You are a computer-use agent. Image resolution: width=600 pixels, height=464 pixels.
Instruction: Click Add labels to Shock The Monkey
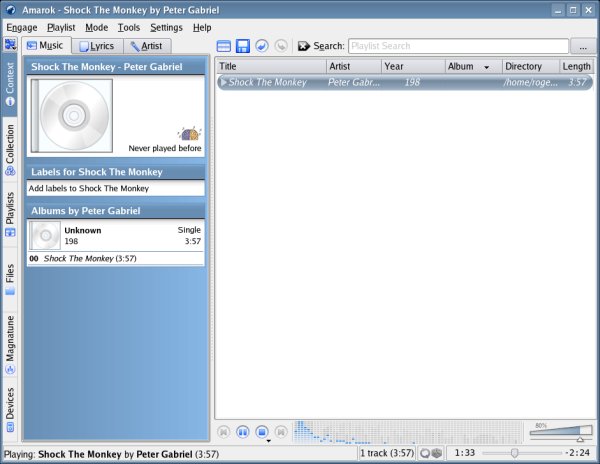(89, 188)
